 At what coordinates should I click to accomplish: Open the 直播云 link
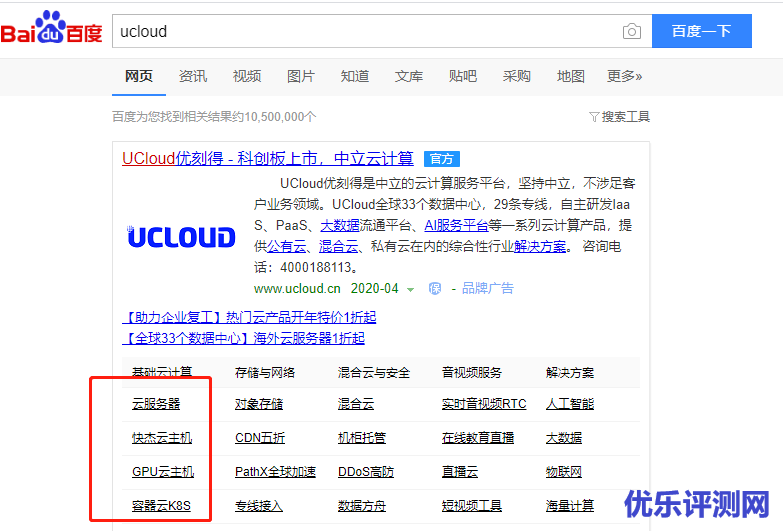click(x=459, y=472)
